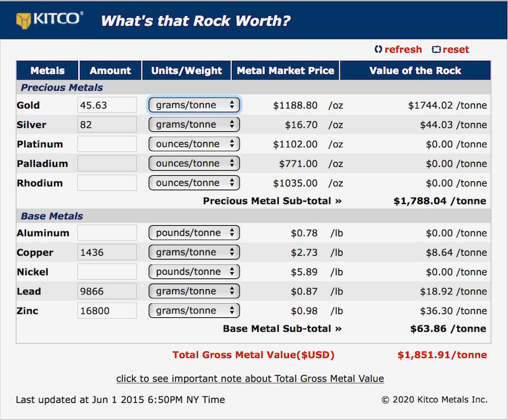The image size is (508, 420).
Task: Open the Platinum units dropdown
Action: pos(194,144)
